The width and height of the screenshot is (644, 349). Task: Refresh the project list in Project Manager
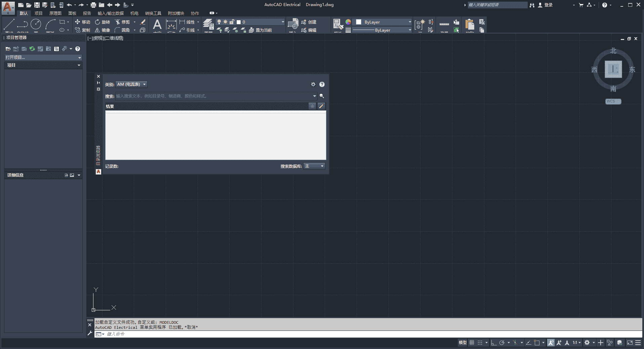(32, 49)
